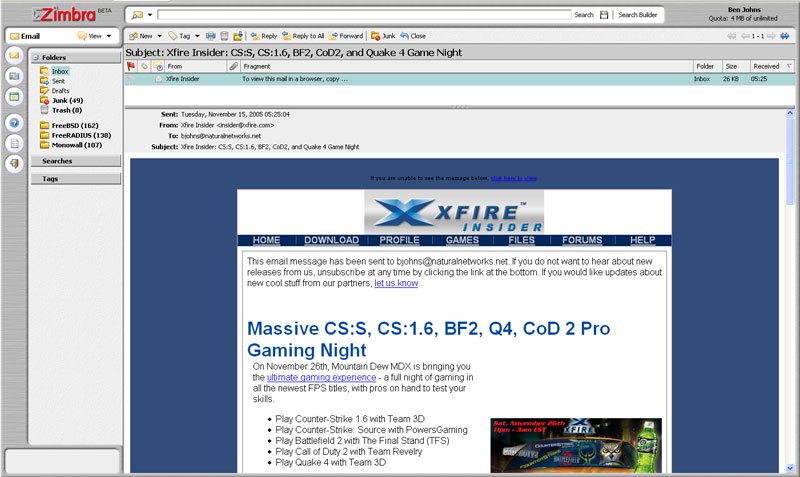Viewport: 800px width, 477px height.
Task: Mark the message as Junk
Action: (x=383, y=36)
